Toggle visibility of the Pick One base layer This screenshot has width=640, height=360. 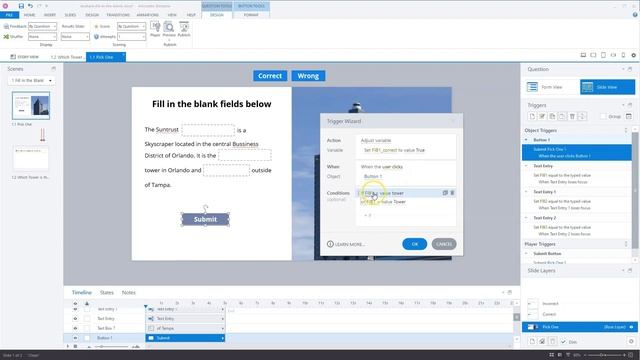click(x=631, y=327)
